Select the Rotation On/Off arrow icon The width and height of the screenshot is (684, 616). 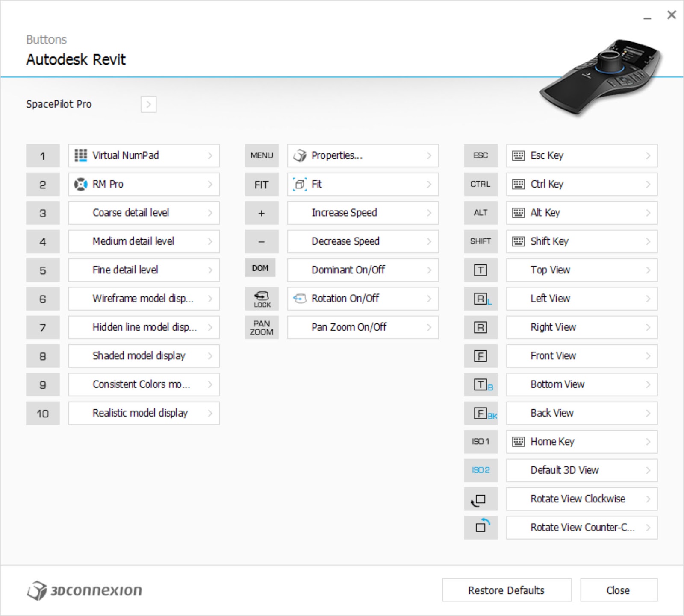pos(301,299)
